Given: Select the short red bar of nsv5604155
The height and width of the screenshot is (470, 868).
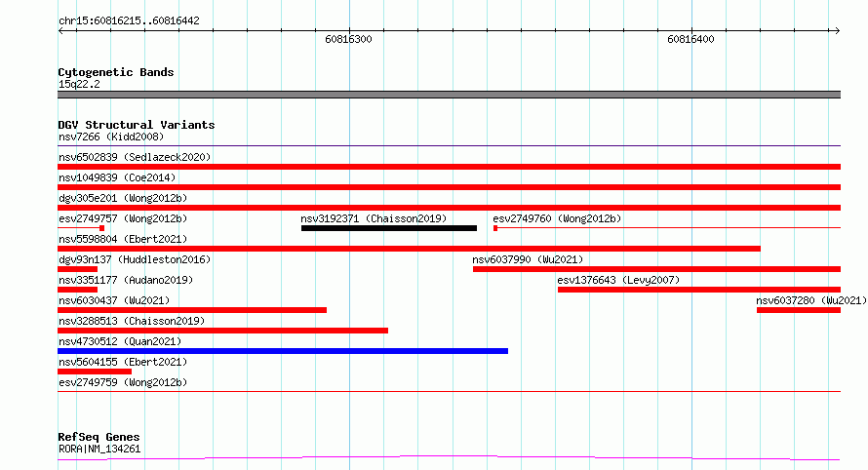Looking at the screenshot, I should point(95,372).
